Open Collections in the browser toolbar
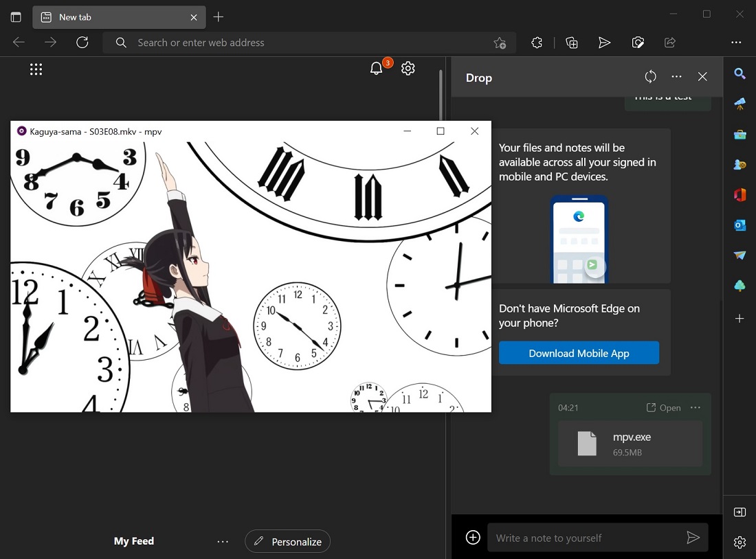Viewport: 756px width, 559px height. (571, 42)
